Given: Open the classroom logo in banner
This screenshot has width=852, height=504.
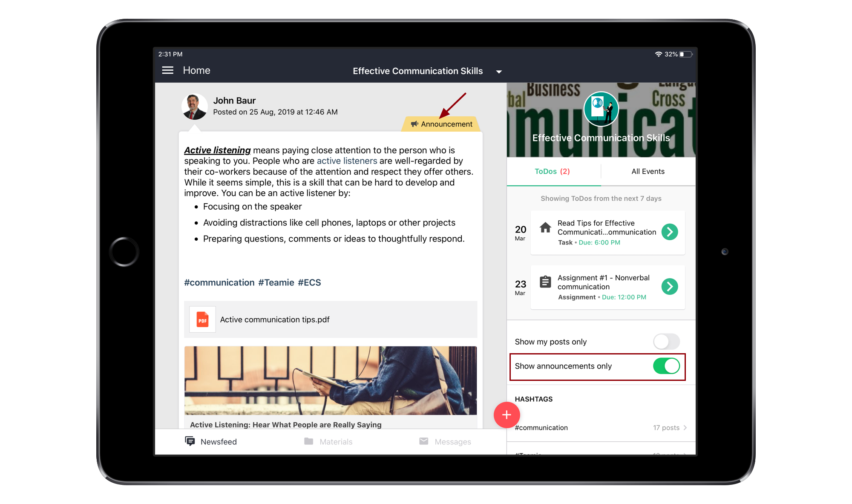Looking at the screenshot, I should (601, 109).
